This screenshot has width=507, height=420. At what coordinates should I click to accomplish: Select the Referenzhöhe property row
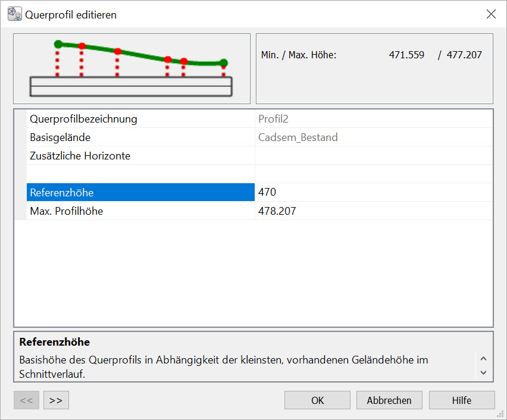140,192
